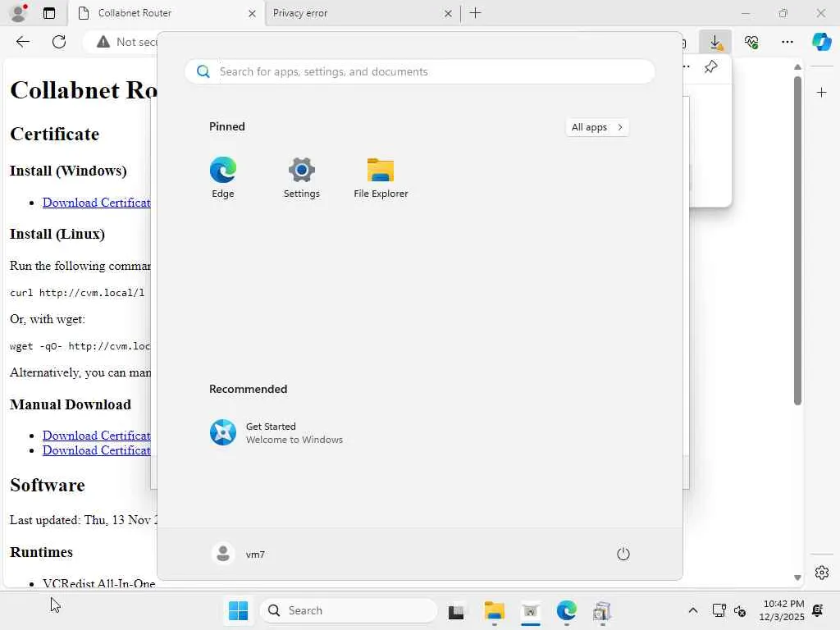Open Edge sidebar settings gear

[x=821, y=573]
